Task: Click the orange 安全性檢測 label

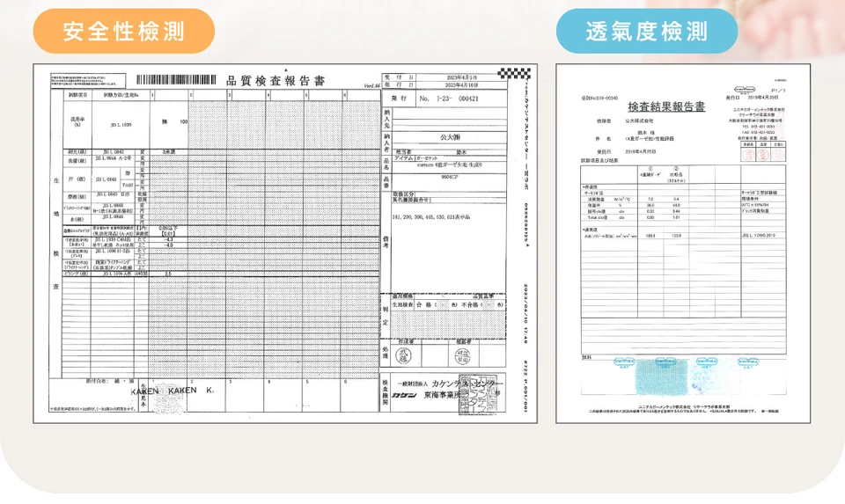Action: pos(124,32)
